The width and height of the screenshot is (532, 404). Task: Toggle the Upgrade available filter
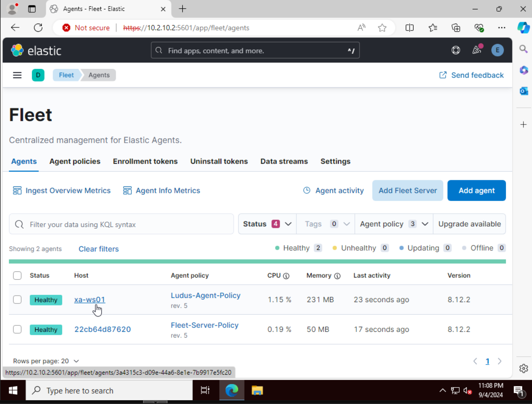(x=469, y=224)
